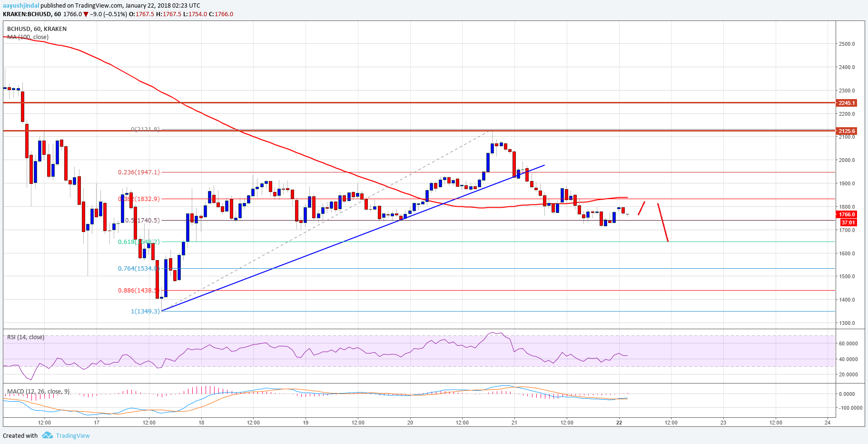Click the 'C:1766.0' close price in header

click(221, 14)
